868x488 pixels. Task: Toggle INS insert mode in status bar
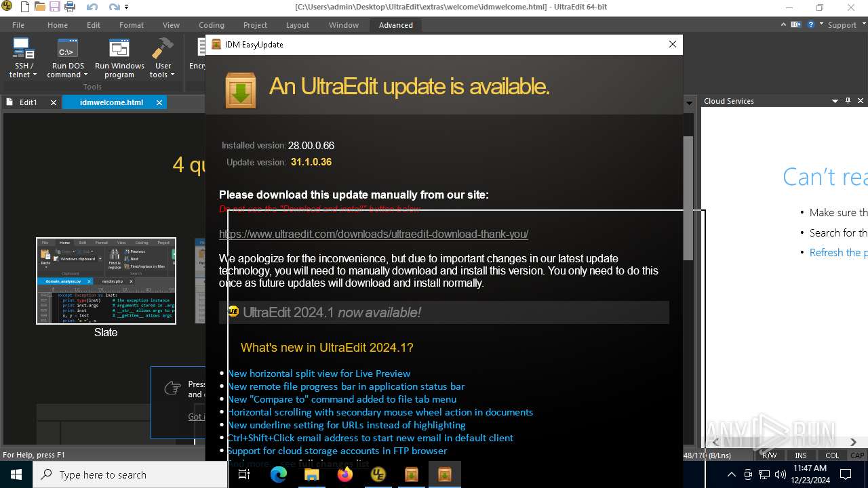coord(801,455)
